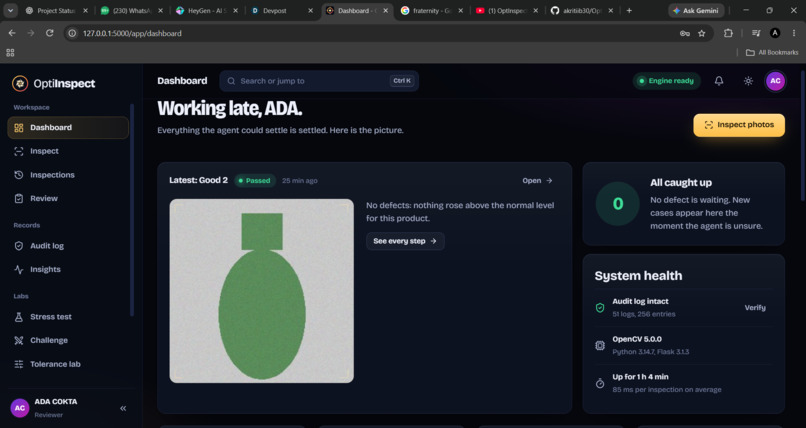Click the Insights pulse icon
This screenshot has width=806, height=428.
click(19, 269)
